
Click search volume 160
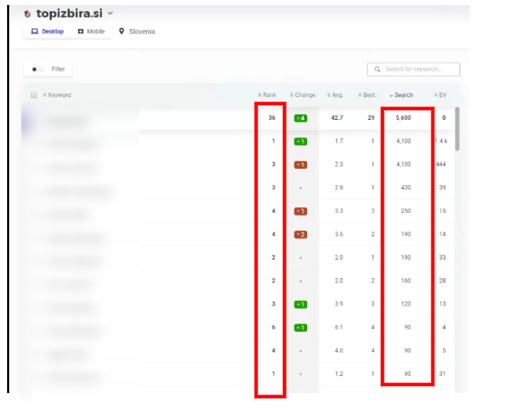click(x=406, y=281)
